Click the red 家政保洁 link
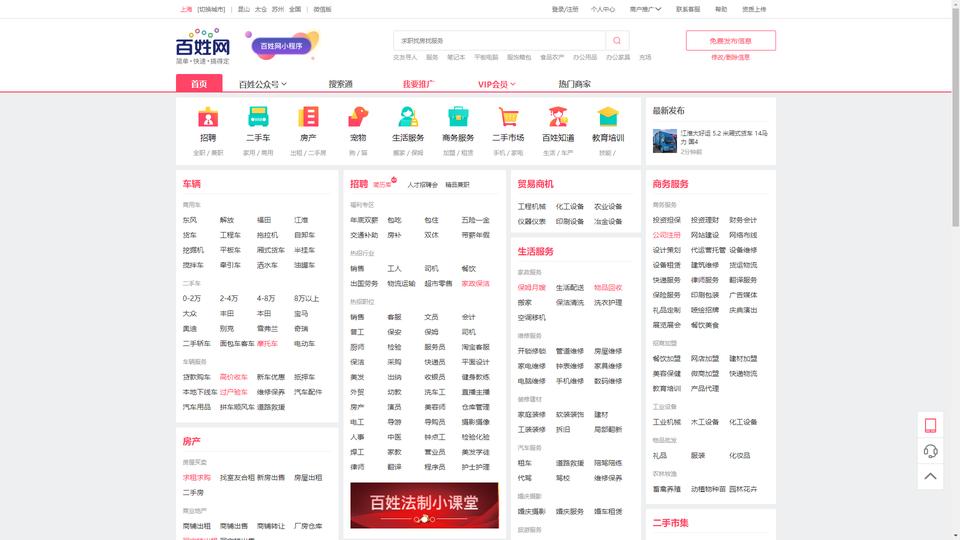 point(475,283)
